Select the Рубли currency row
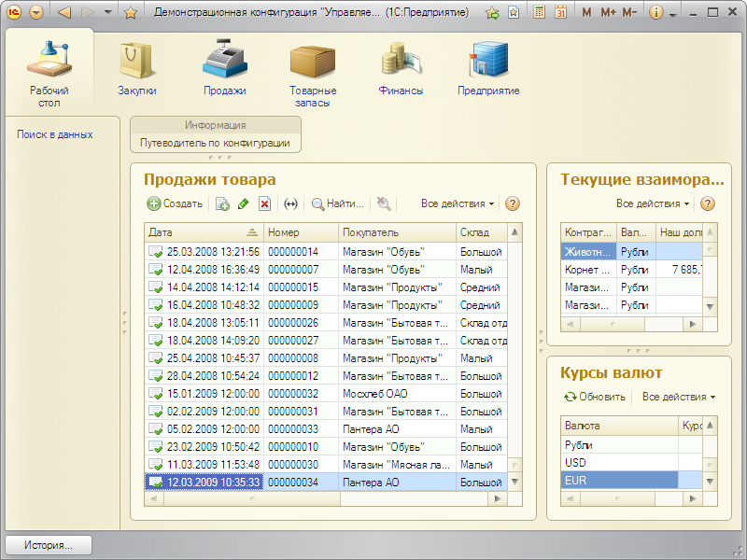Image resolution: width=747 pixels, height=560 pixels. [x=631, y=445]
